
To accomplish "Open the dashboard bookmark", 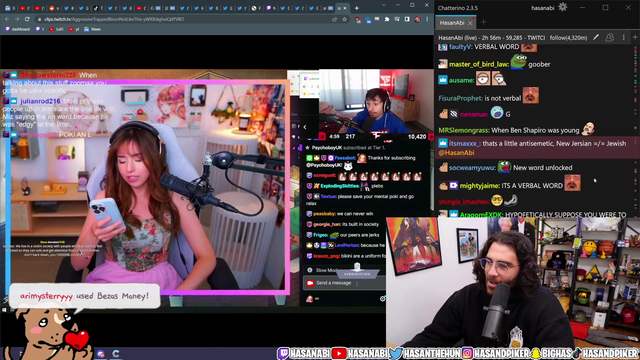I will (17, 29).
